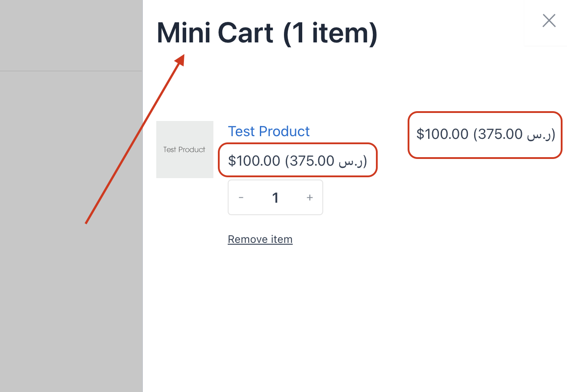Close the Mini Cart drawer with X
The height and width of the screenshot is (392, 567).
549,21
